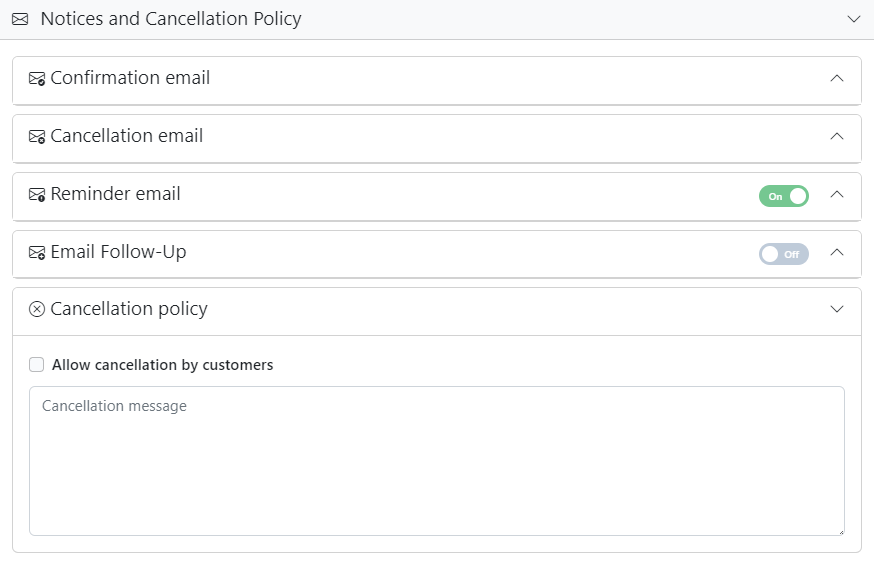Click the Cancellation policy circled-X icon

[37, 310]
